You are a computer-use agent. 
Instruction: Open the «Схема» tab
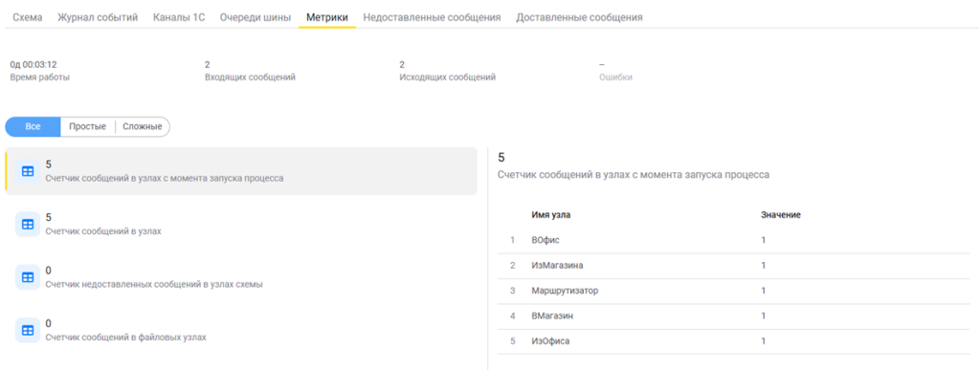point(28,17)
